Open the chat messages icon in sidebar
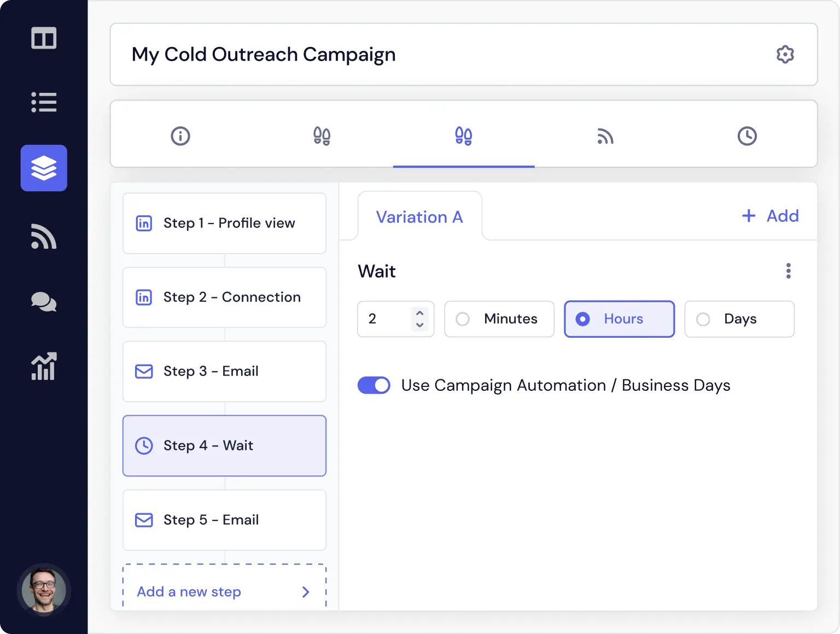 tap(44, 302)
